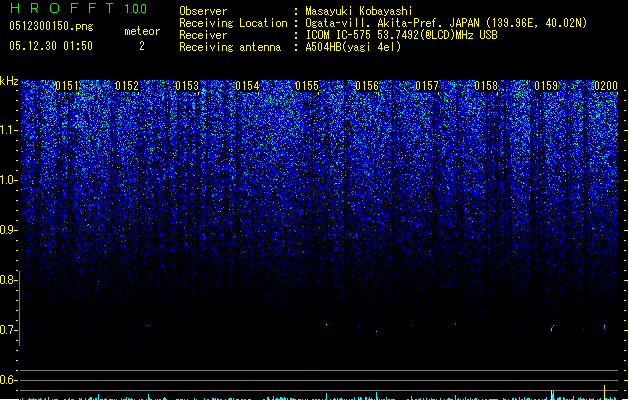Click time marker 0156

[x=367, y=85]
